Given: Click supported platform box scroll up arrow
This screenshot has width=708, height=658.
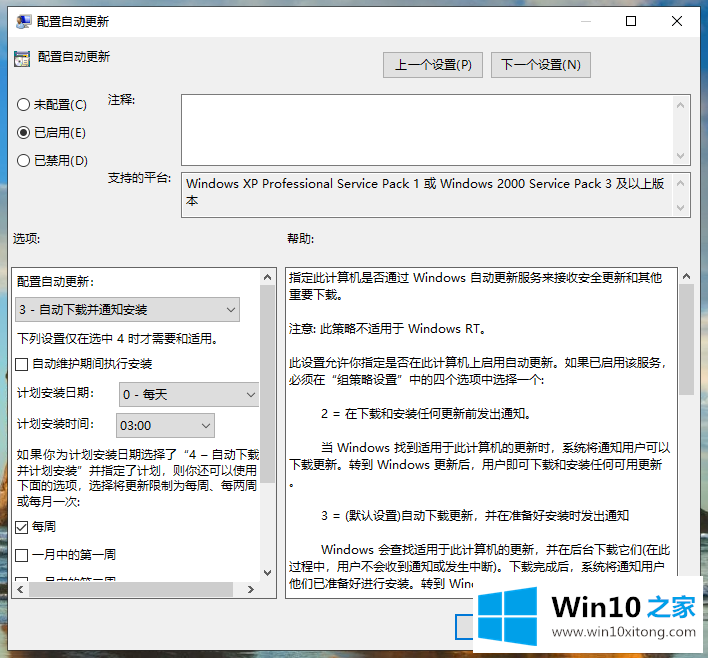Looking at the screenshot, I should [x=680, y=183].
